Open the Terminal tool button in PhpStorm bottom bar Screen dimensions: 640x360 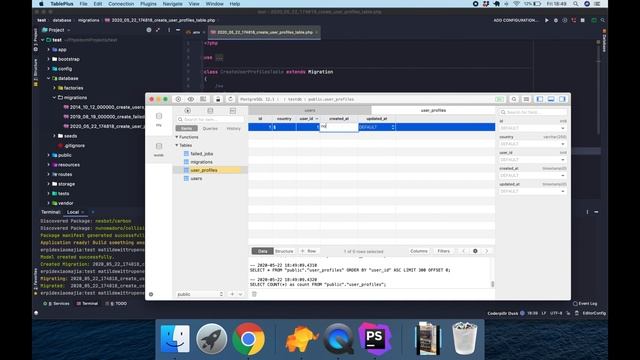(87, 304)
